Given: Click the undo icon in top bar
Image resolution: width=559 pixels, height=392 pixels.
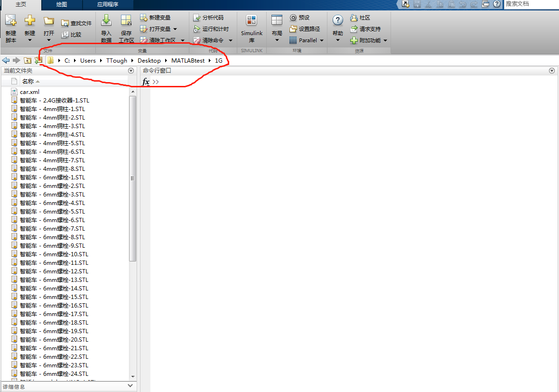Looking at the screenshot, I should click(463, 4).
